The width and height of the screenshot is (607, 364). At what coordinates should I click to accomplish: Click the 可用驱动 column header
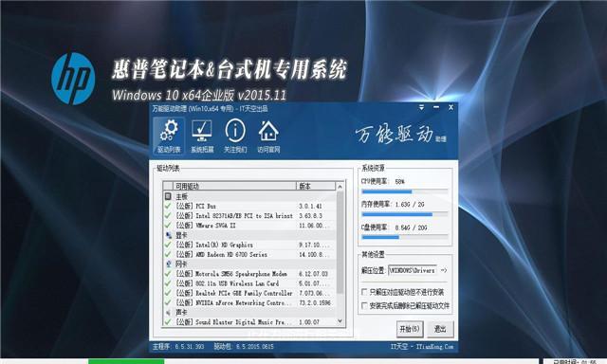coord(234,186)
